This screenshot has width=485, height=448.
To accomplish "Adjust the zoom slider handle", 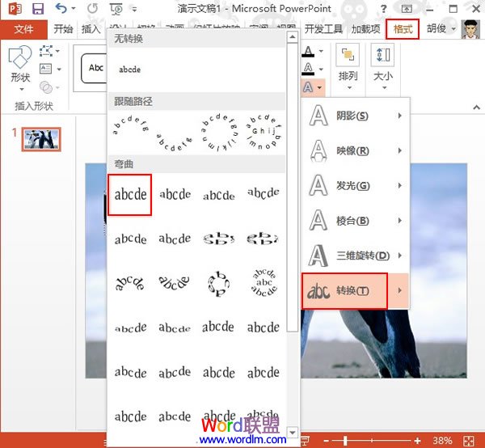I will coord(345,441).
